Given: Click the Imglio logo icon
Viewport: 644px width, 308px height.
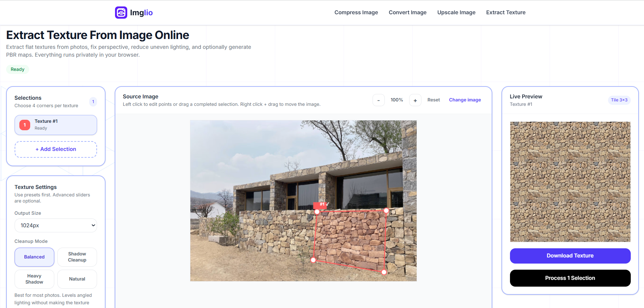Looking at the screenshot, I should [121, 13].
